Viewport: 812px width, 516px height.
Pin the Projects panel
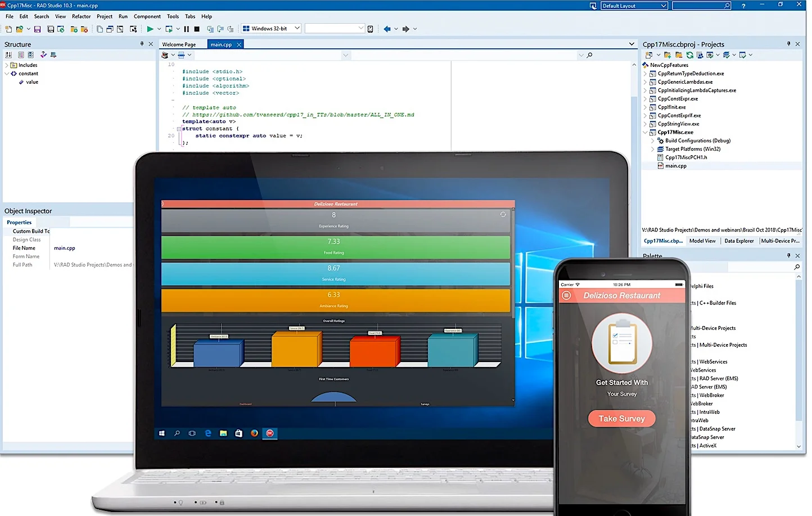pyautogui.click(x=788, y=44)
